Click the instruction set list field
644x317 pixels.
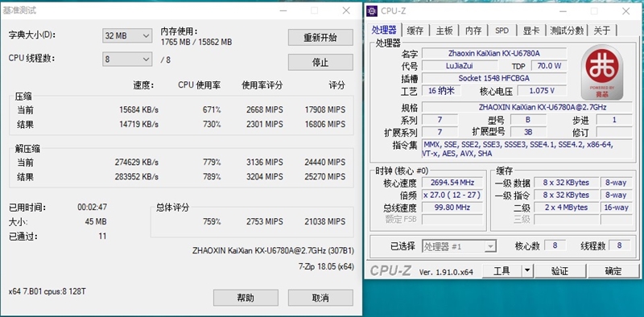click(x=527, y=149)
